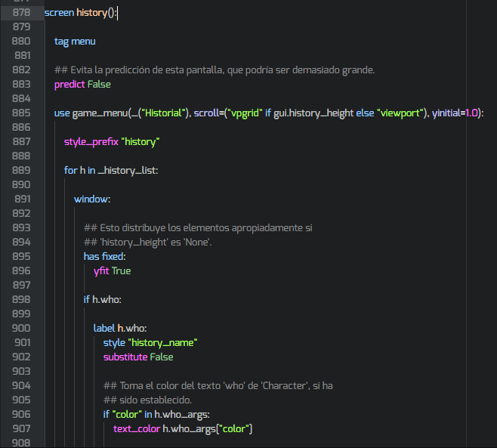
Task: Click 'text_color' property on line 907
Action: coord(137,428)
